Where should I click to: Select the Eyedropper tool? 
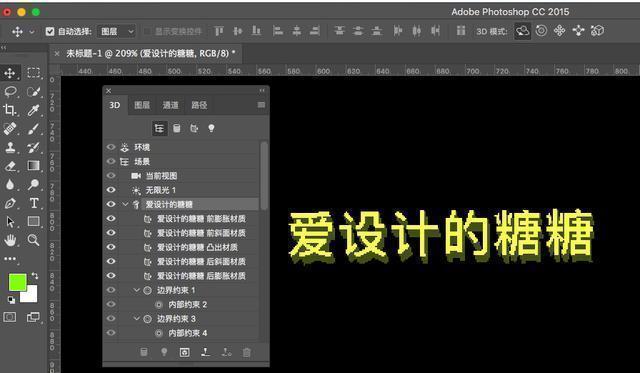(x=33, y=110)
